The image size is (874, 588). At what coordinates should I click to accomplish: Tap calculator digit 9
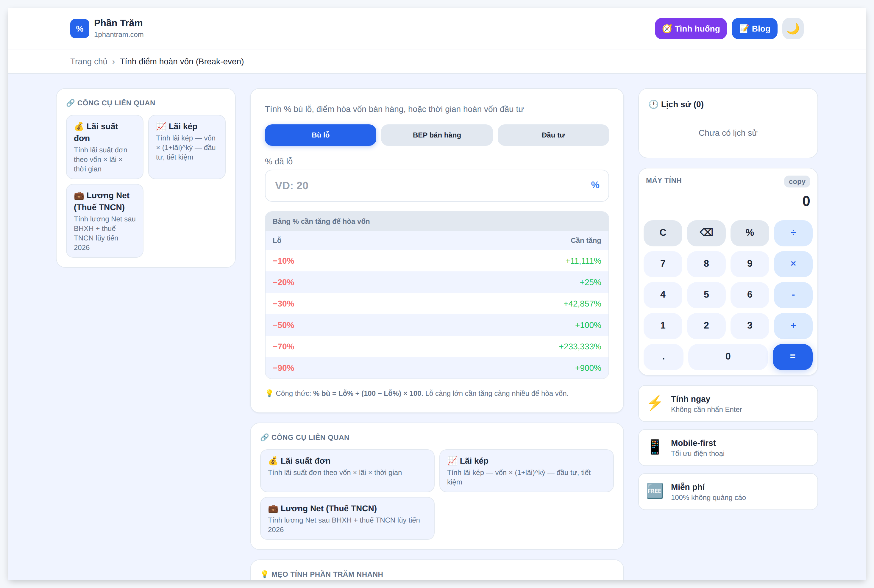coord(750,264)
